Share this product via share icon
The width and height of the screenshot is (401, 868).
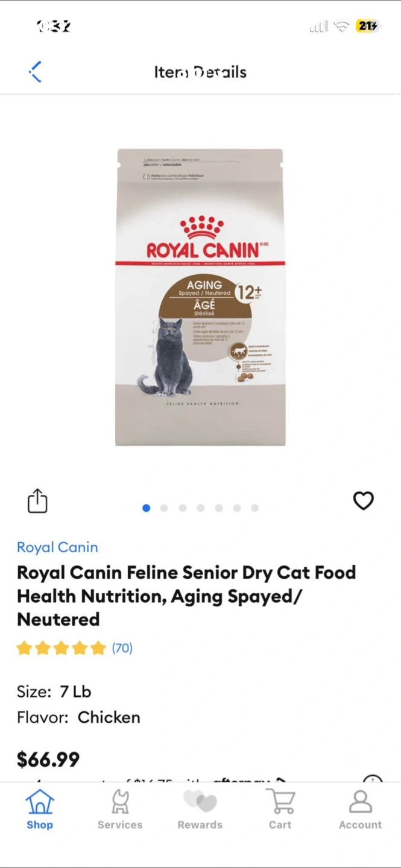click(x=37, y=500)
